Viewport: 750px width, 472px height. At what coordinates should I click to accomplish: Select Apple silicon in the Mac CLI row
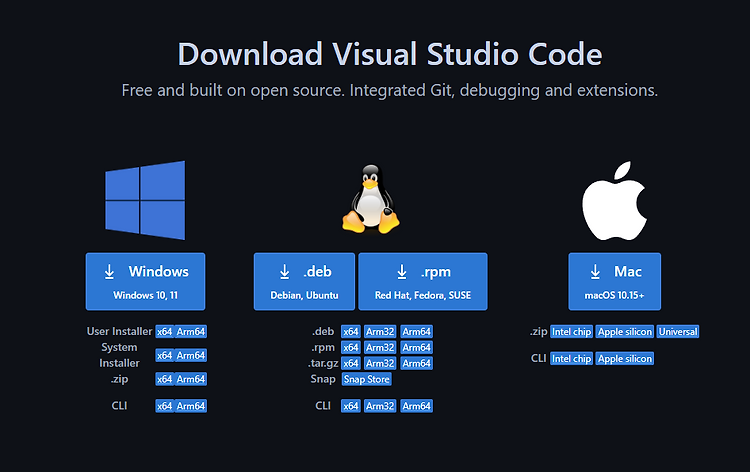tap(625, 359)
